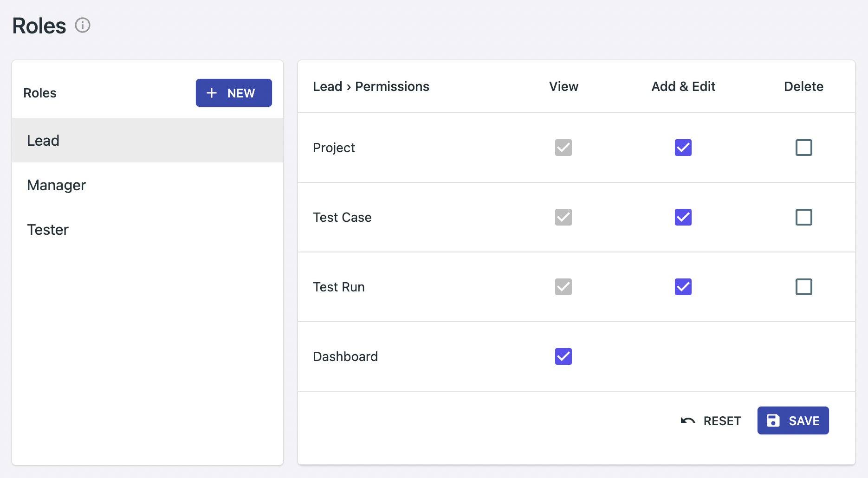Select the Lead role
Viewport: 868px width, 478px height.
(x=43, y=140)
